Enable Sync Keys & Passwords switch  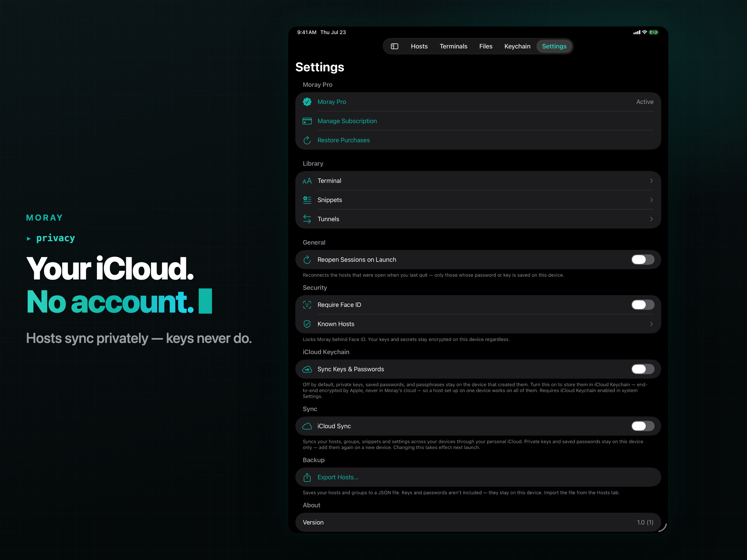643,369
